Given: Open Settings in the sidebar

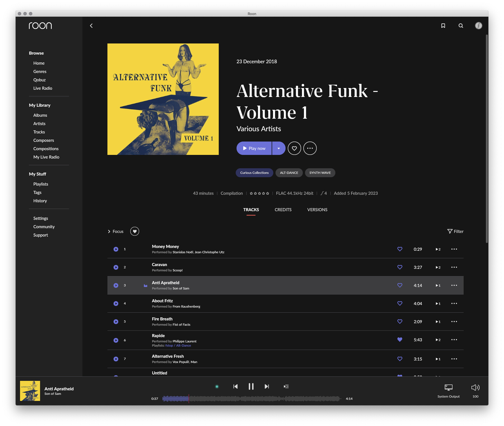Looking at the screenshot, I should point(41,218).
